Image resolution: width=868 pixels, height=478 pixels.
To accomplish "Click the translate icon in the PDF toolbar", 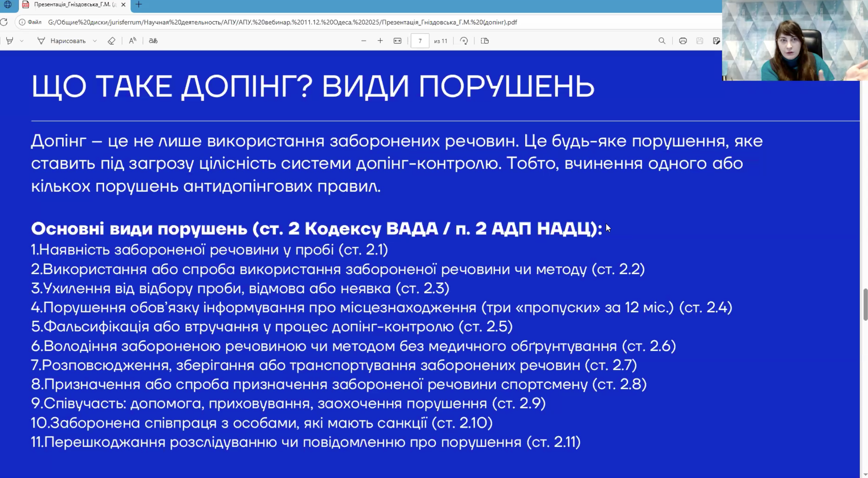I will pos(153,41).
